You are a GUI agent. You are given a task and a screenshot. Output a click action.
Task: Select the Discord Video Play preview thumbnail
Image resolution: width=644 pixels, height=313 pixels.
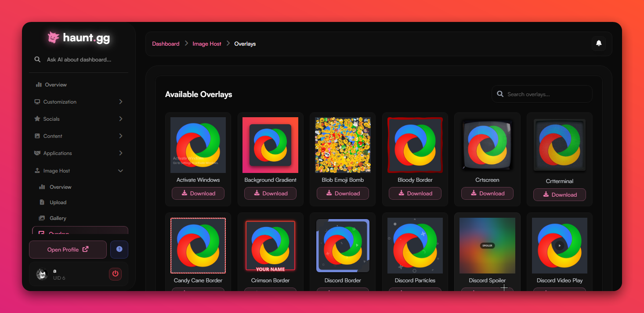[560, 245]
